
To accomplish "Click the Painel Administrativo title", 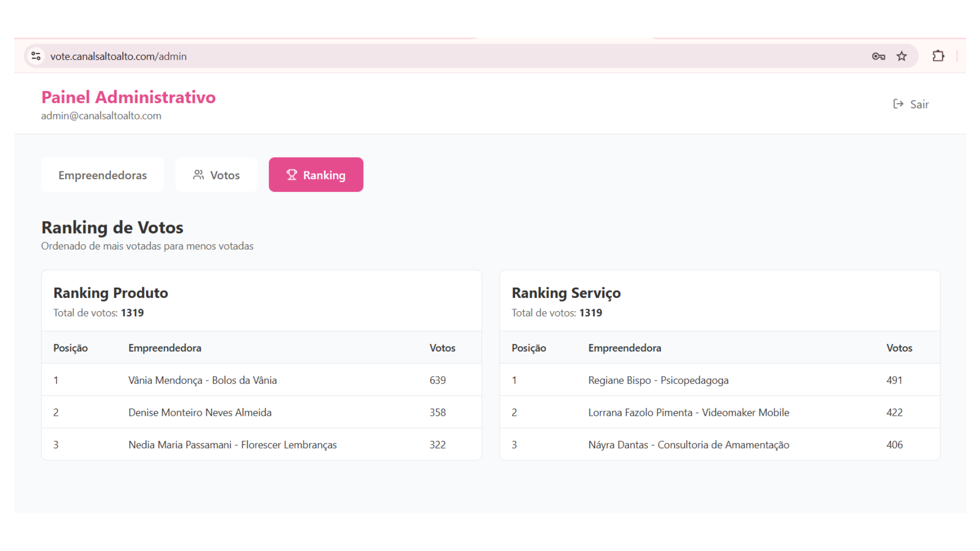I will [129, 97].
